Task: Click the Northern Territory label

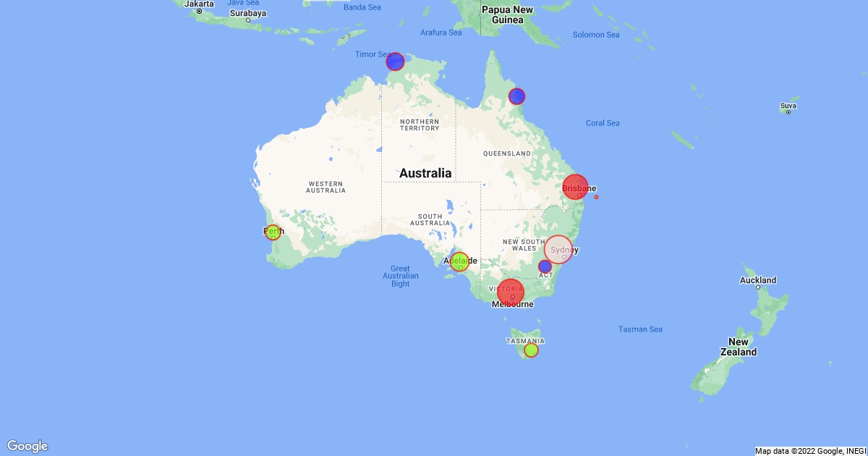Action: 419,124
